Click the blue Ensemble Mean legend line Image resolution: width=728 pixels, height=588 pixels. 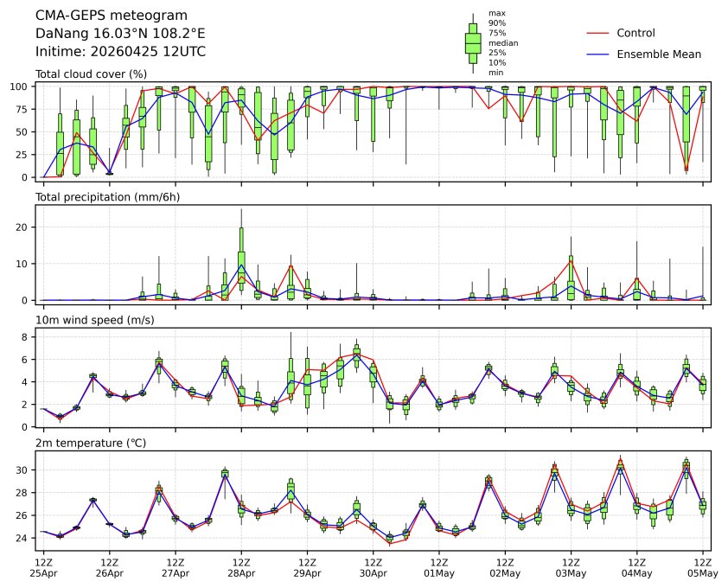click(598, 54)
